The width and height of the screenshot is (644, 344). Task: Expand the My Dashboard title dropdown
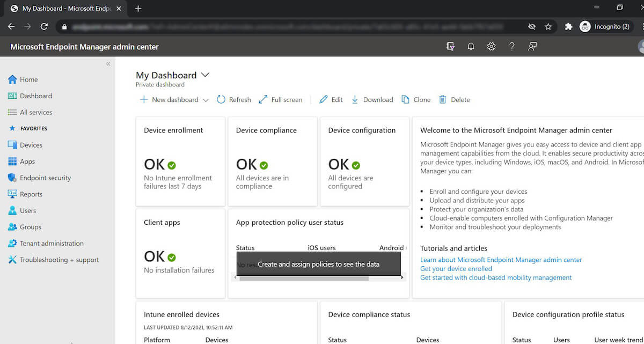click(x=204, y=75)
